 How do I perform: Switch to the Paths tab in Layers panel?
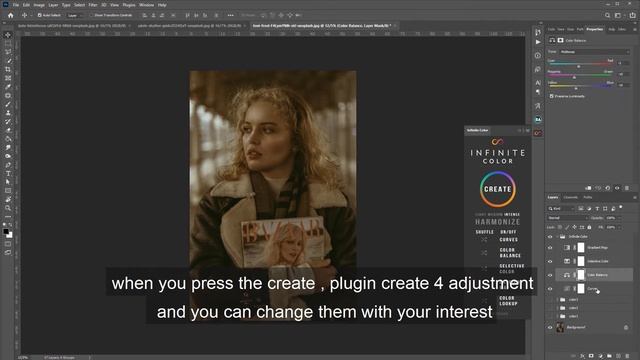588,198
